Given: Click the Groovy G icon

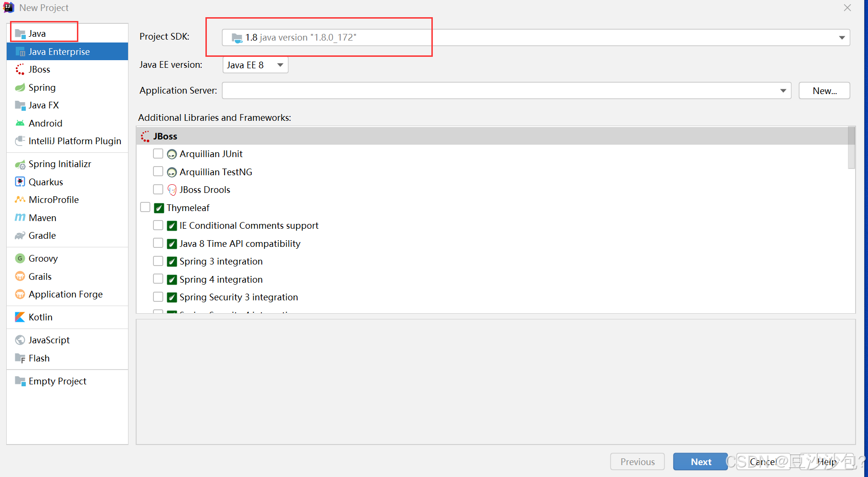Looking at the screenshot, I should 20,258.
